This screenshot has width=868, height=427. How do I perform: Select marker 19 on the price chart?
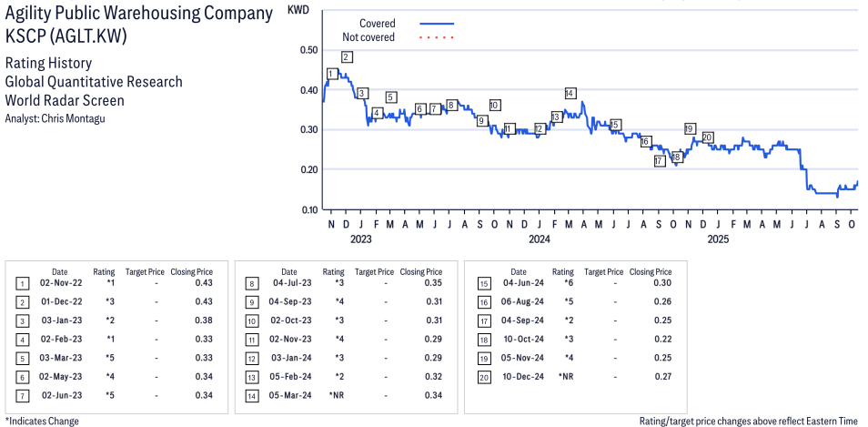pyautogui.click(x=690, y=128)
